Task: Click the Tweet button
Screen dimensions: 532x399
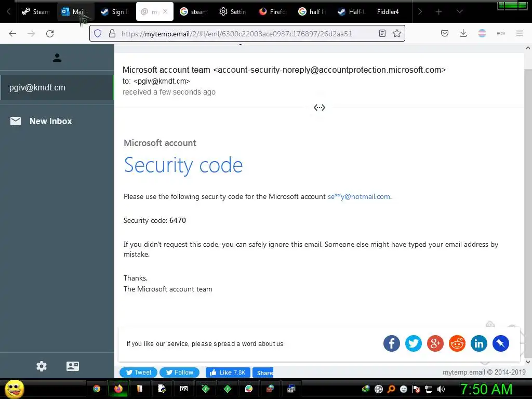Action: coord(138,373)
